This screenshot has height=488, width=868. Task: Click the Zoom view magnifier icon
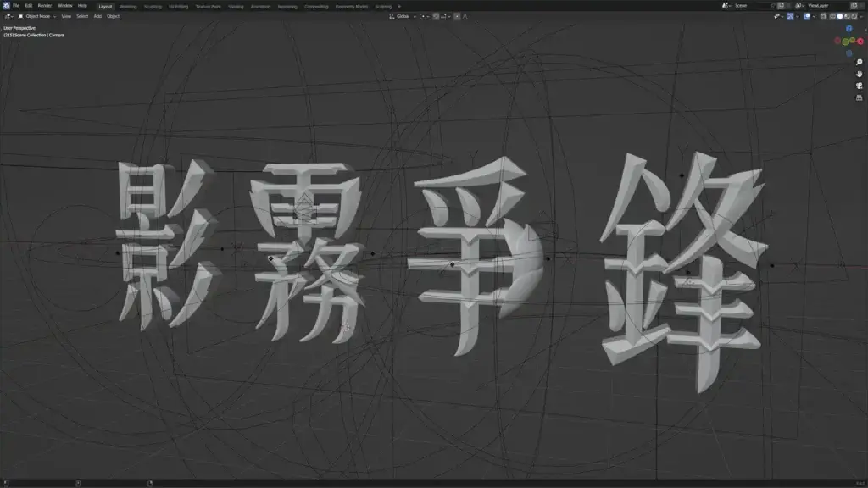coord(860,62)
